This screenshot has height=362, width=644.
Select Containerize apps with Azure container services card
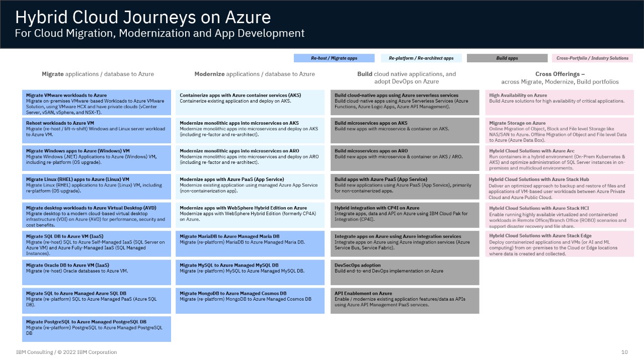pyautogui.click(x=250, y=103)
